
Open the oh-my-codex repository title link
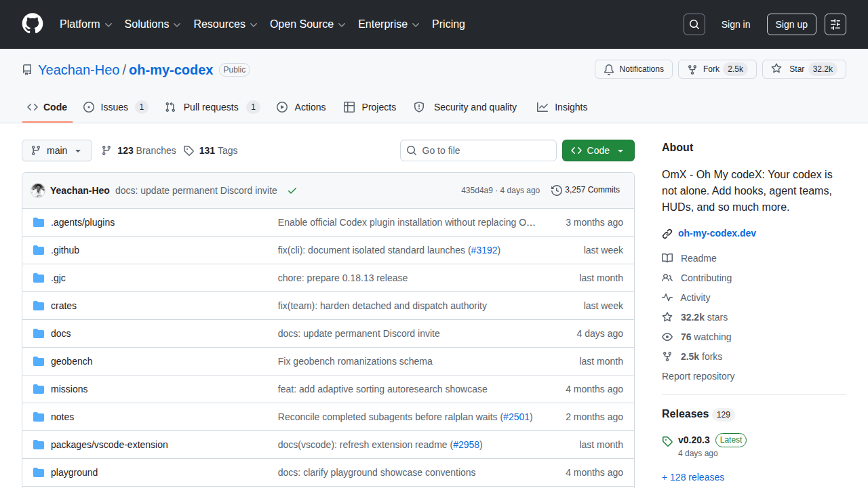[171, 70]
